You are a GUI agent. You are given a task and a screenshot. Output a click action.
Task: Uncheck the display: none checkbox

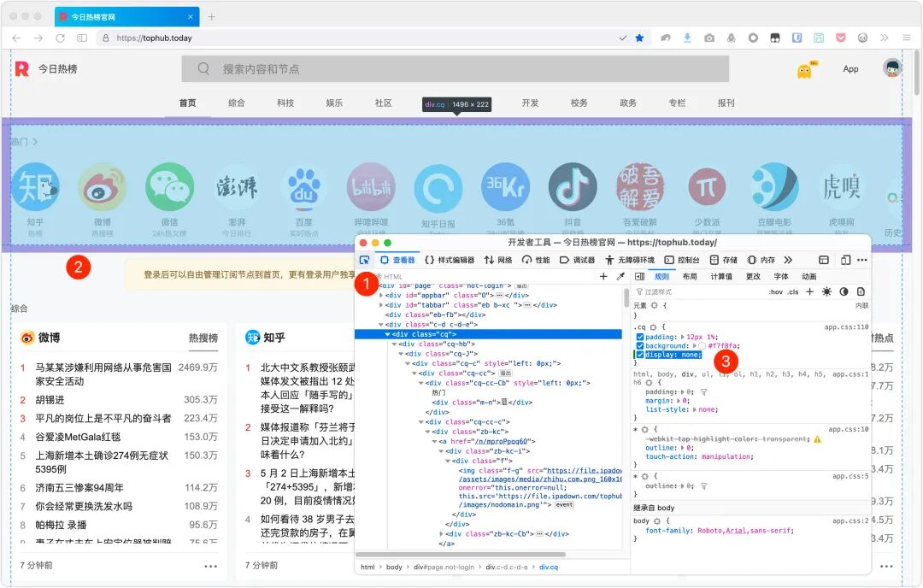(x=640, y=355)
